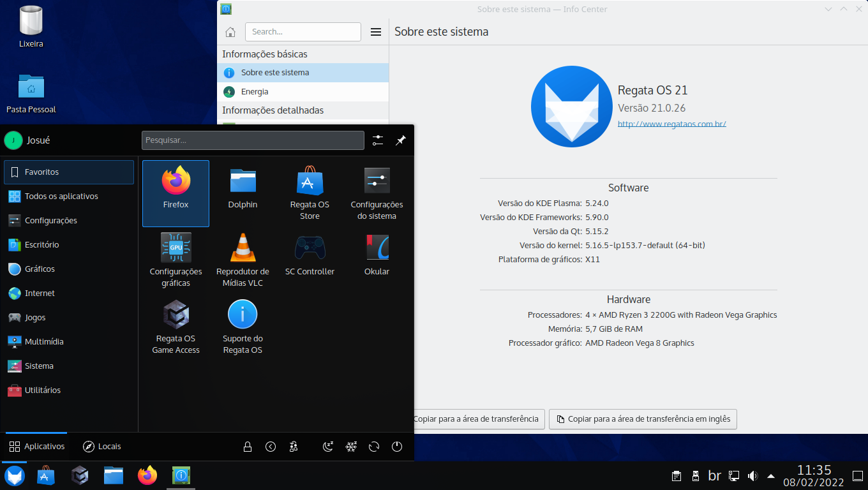Open the volume tray icon

tap(752, 476)
